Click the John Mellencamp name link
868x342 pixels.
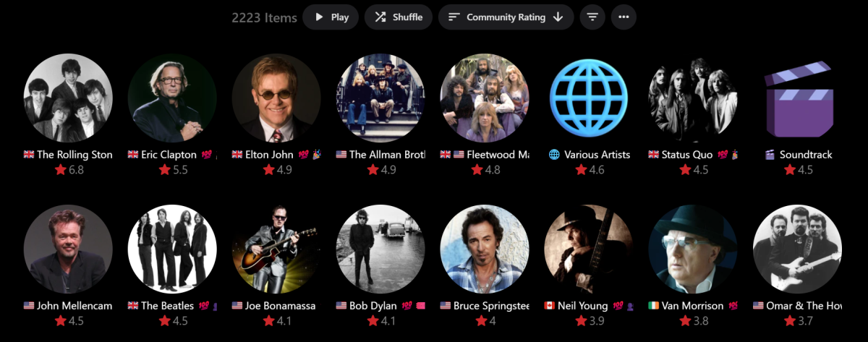75,306
